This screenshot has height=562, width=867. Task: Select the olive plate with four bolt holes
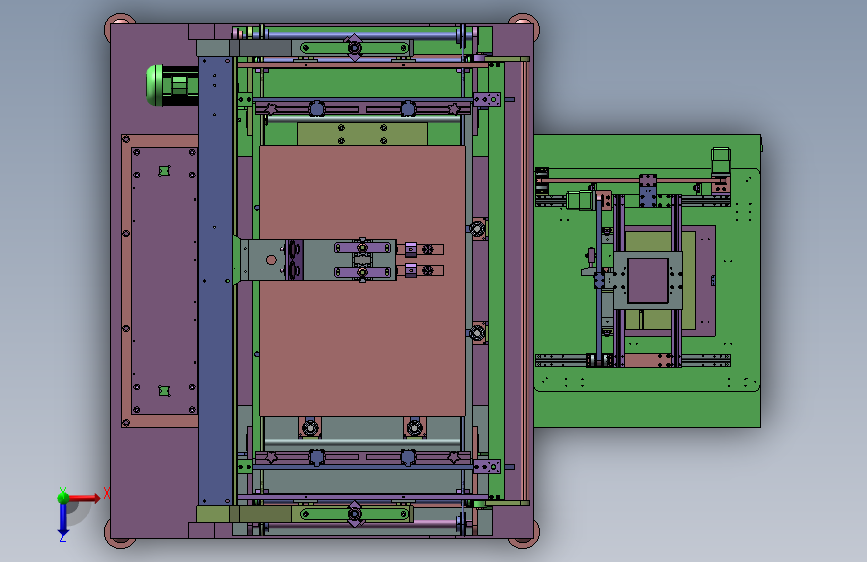pyautogui.click(x=362, y=134)
